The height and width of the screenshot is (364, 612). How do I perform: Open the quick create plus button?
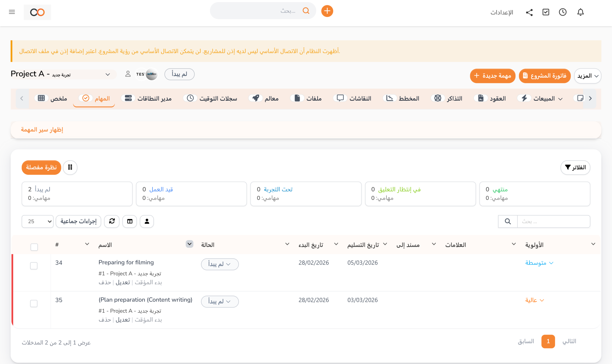pos(327,11)
